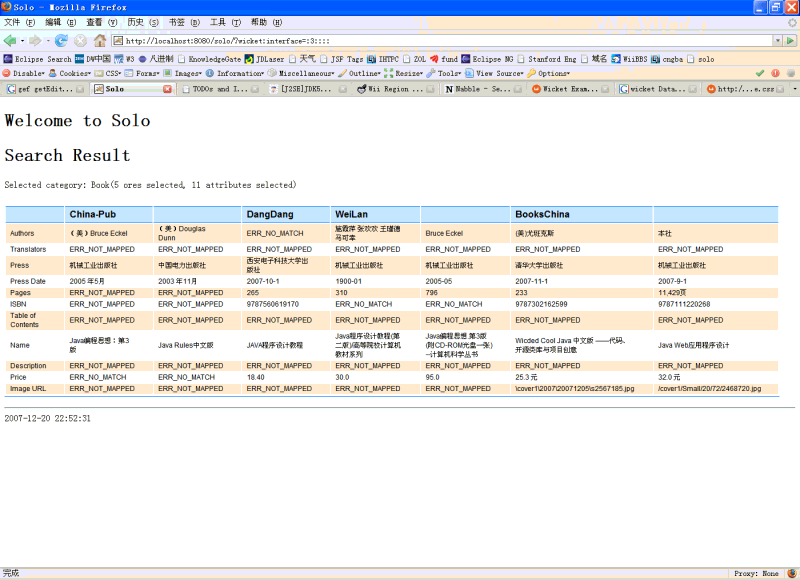800x580 pixels.
Task: Click ISBN value 9787560619170
Action: (272, 304)
